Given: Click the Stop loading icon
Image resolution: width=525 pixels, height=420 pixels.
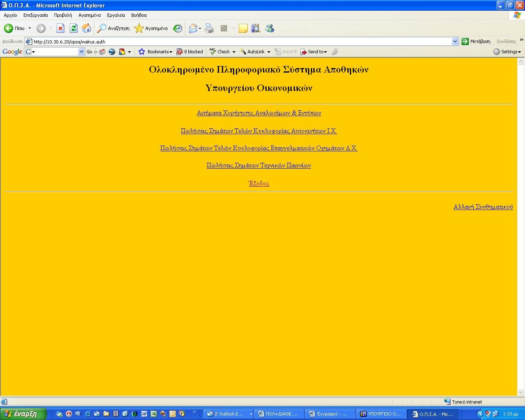Looking at the screenshot, I should (60, 28).
